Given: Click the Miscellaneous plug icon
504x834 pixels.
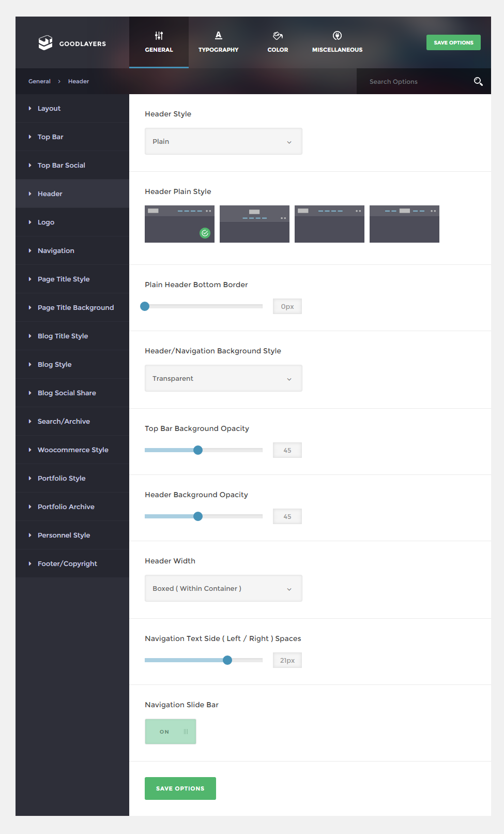Looking at the screenshot, I should click(x=337, y=36).
